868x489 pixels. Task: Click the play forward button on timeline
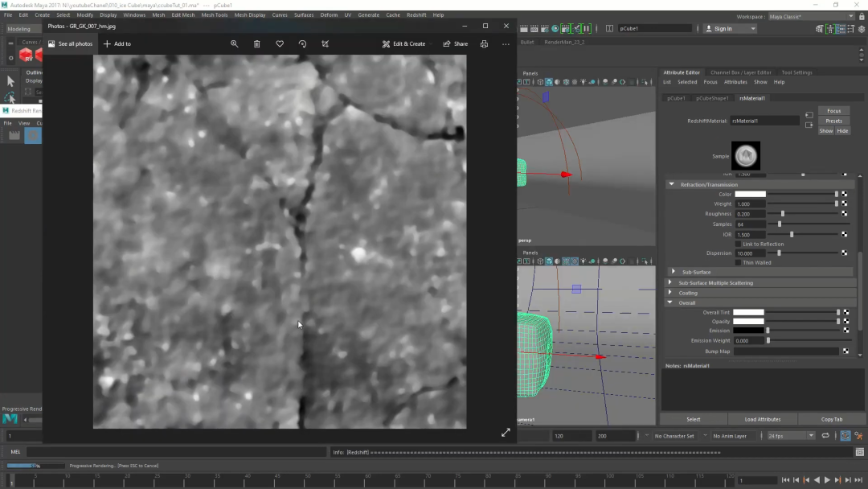point(827,480)
